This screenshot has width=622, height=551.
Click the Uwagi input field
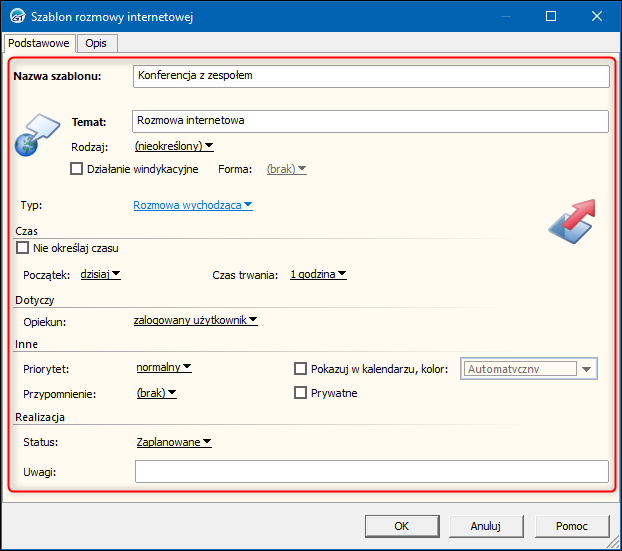click(372, 471)
